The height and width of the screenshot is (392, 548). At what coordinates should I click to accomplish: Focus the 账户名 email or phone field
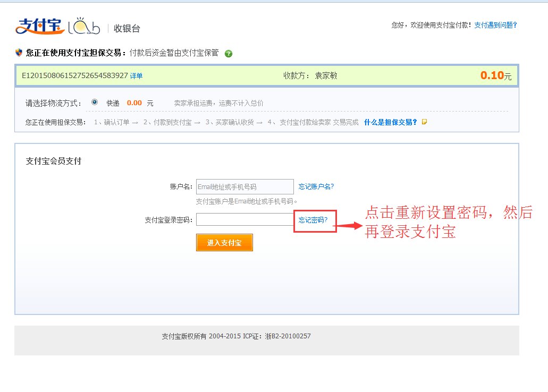(245, 186)
